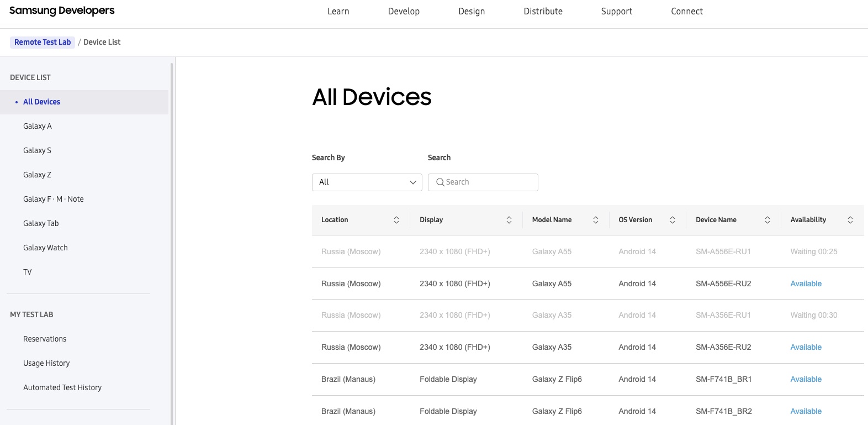Click Foldable Display in SM-F741B_BR2 row
Viewport: 868px width, 425px height.
click(448, 412)
